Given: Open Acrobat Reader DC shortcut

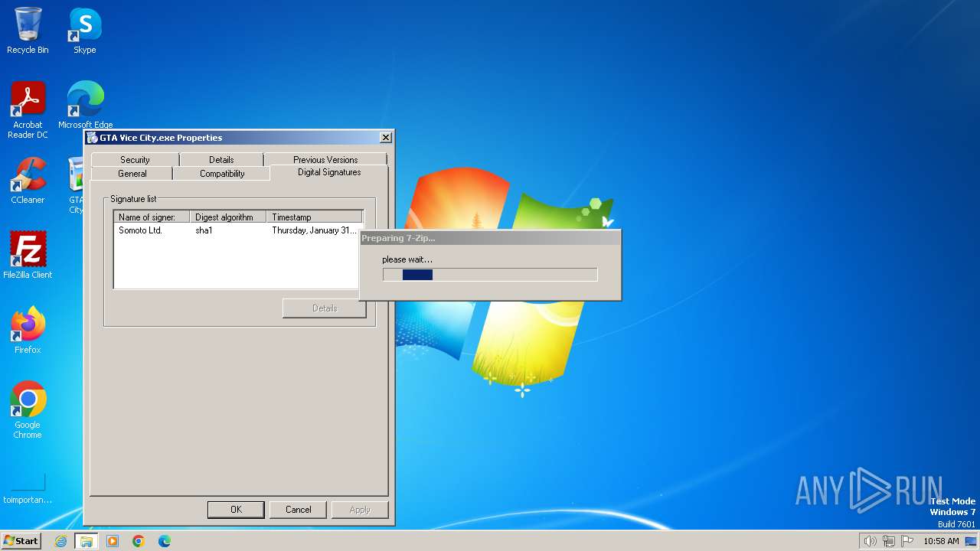Looking at the screenshot, I should (x=28, y=110).
